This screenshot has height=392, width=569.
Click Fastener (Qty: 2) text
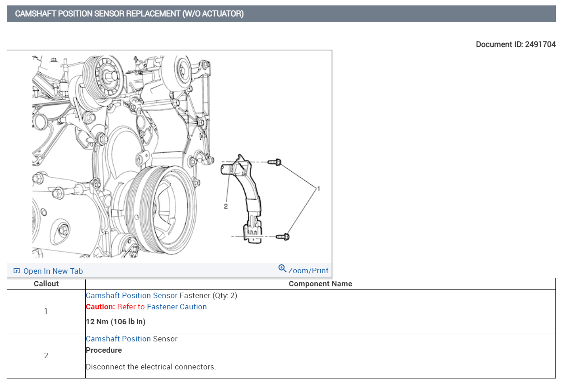tap(208, 295)
